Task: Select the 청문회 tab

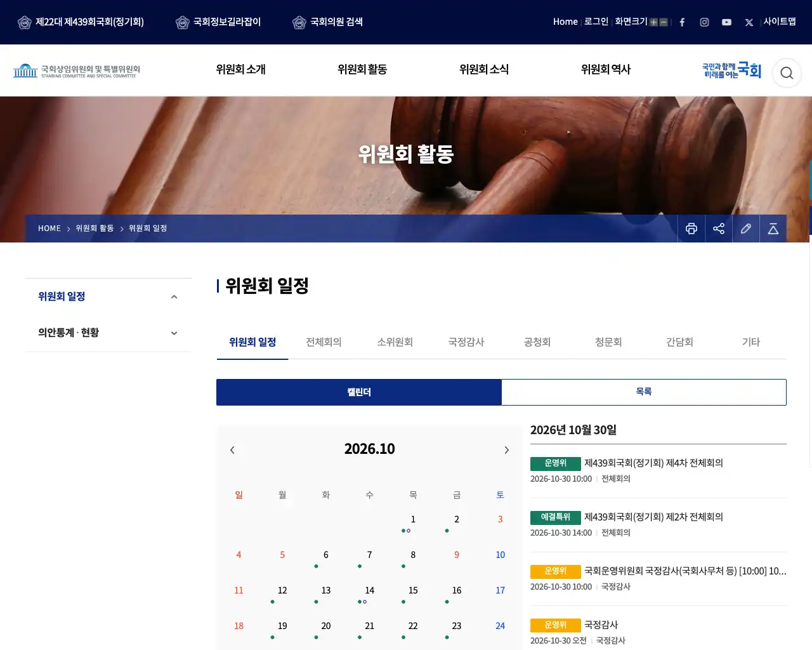Action: pyautogui.click(x=608, y=342)
